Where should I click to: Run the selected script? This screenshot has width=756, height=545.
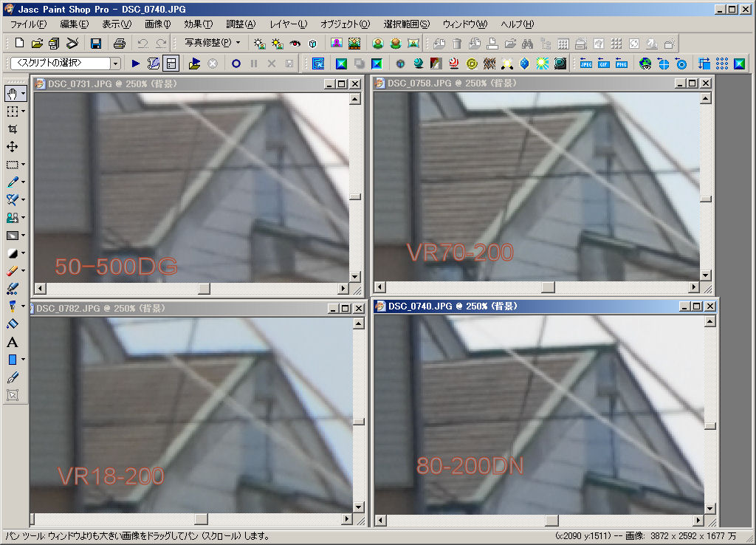tap(136, 64)
